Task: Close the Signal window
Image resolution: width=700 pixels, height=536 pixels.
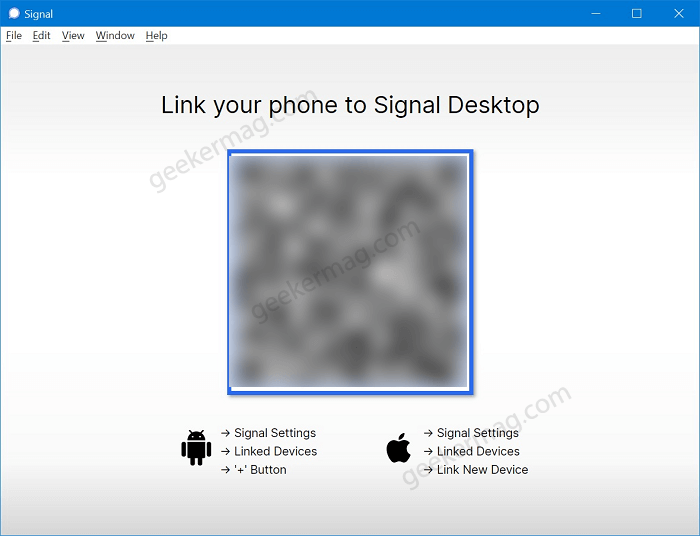Action: pos(679,13)
